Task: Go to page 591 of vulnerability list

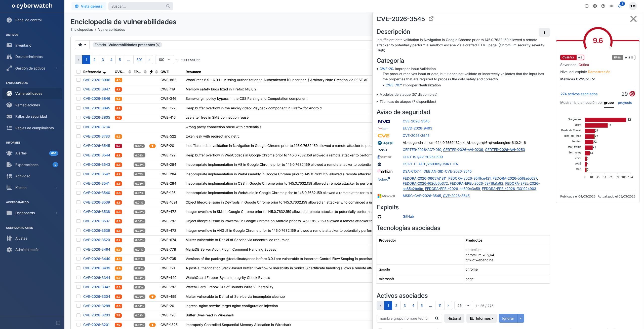Action: click(x=139, y=60)
